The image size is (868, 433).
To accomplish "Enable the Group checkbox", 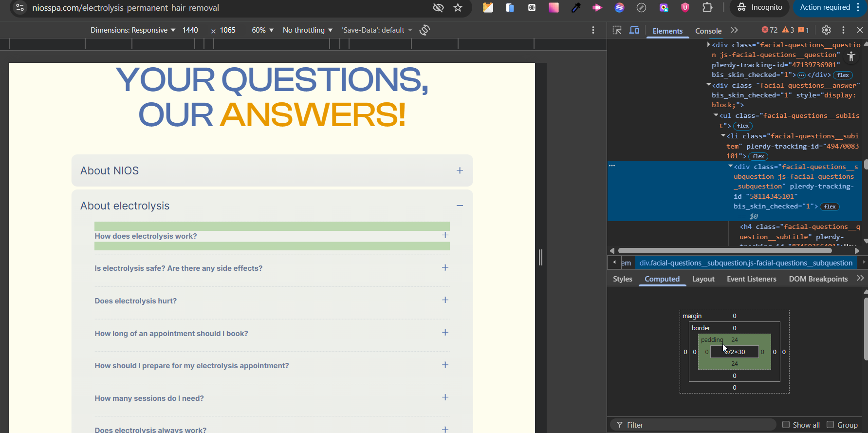I will point(831,425).
